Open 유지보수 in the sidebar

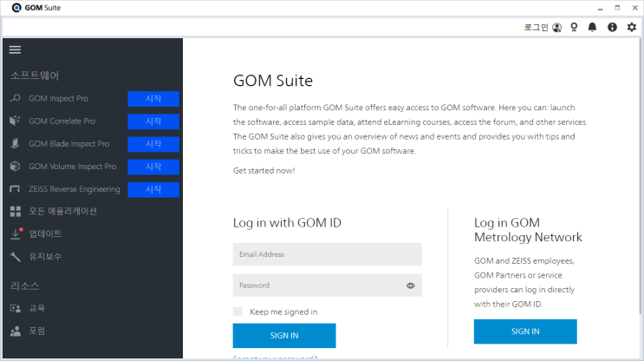[45, 257]
